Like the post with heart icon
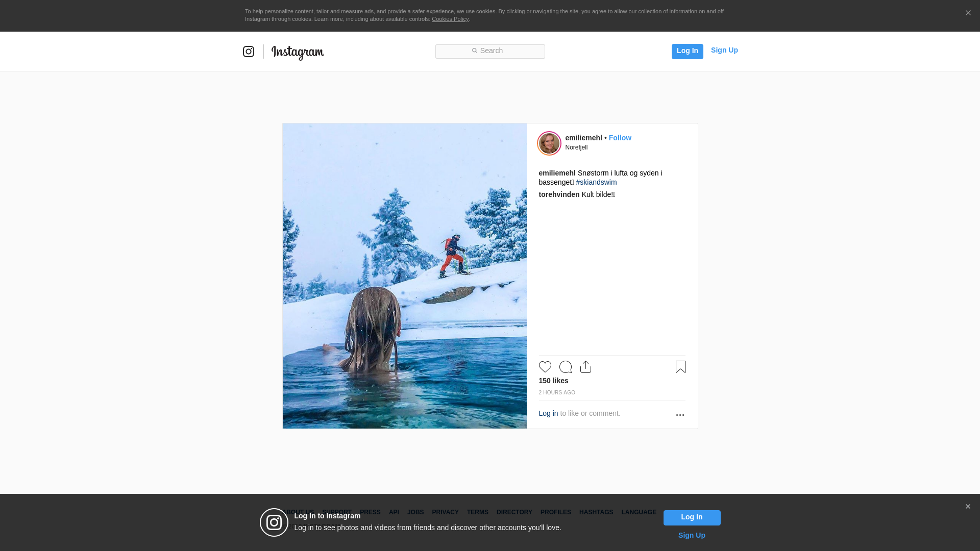The image size is (980, 551). pyautogui.click(x=545, y=367)
